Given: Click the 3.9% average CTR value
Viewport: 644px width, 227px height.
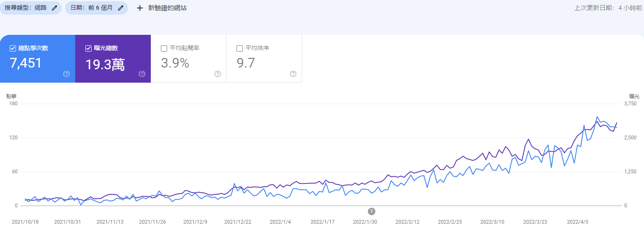Looking at the screenshot, I should [175, 63].
